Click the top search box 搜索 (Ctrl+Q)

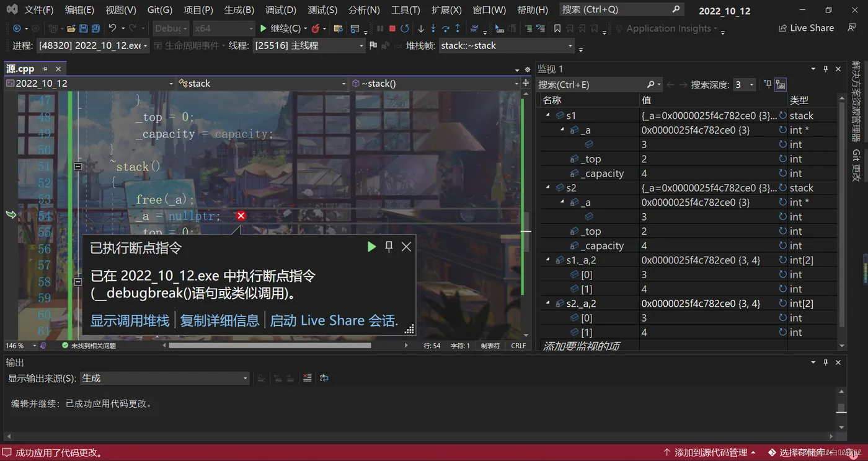[621, 10]
